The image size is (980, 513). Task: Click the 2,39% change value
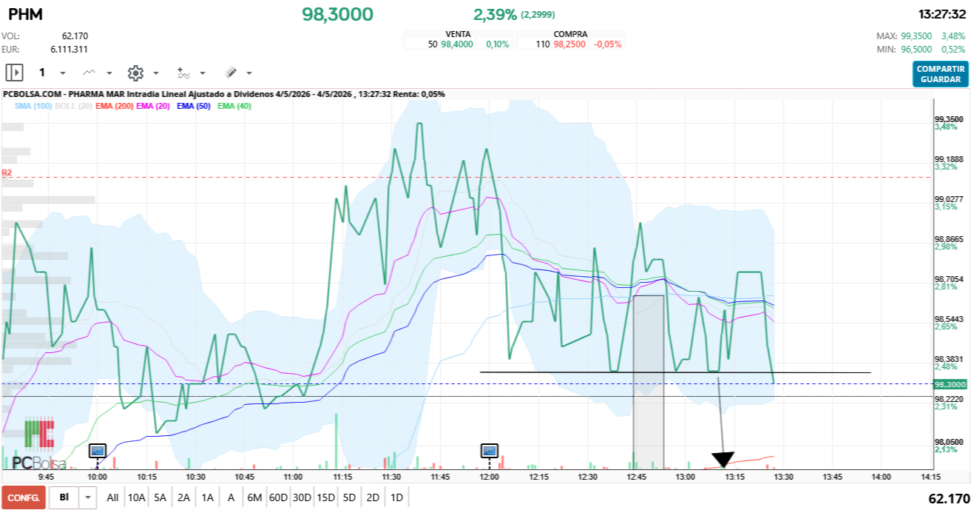coord(495,14)
